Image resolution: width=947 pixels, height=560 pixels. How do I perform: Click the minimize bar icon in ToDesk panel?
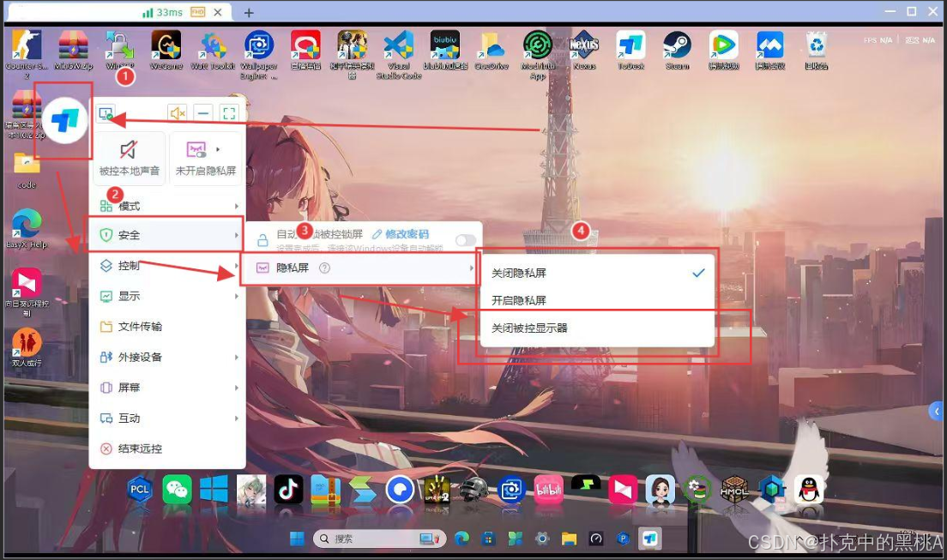[203, 113]
